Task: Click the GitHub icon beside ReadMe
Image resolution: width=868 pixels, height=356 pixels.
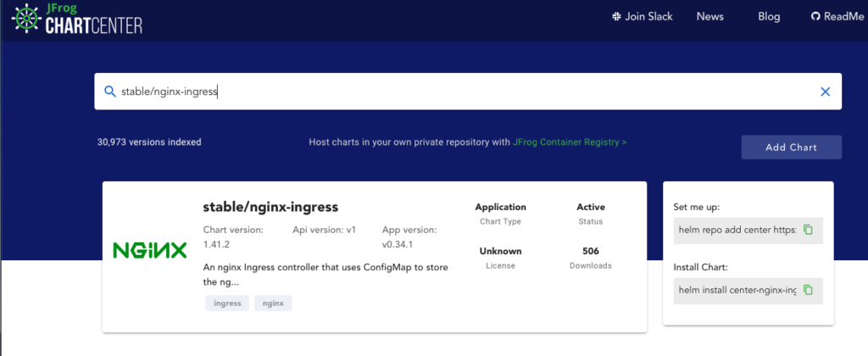Action: click(815, 17)
